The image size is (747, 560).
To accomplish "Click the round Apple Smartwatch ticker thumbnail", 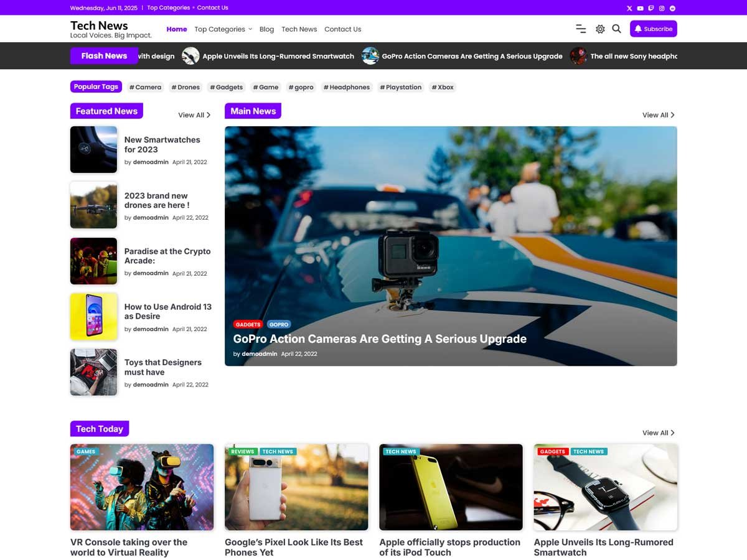I will pos(190,56).
